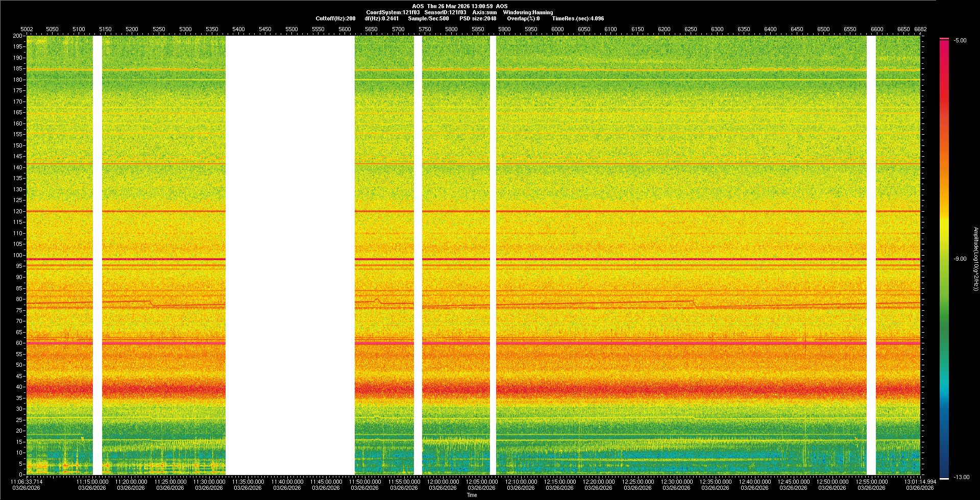
Task: Click the PSD size:2048 parameter
Action: coord(477,18)
